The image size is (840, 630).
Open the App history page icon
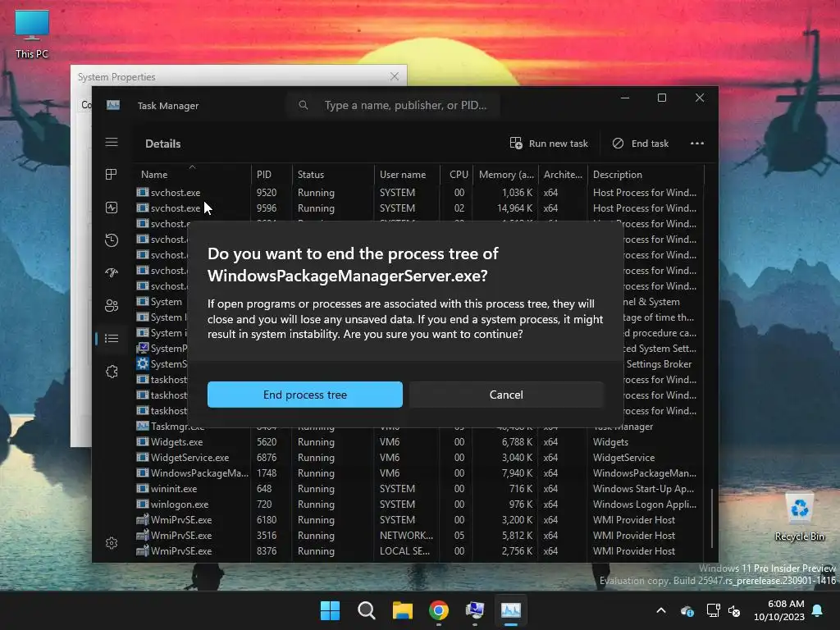[x=112, y=240]
